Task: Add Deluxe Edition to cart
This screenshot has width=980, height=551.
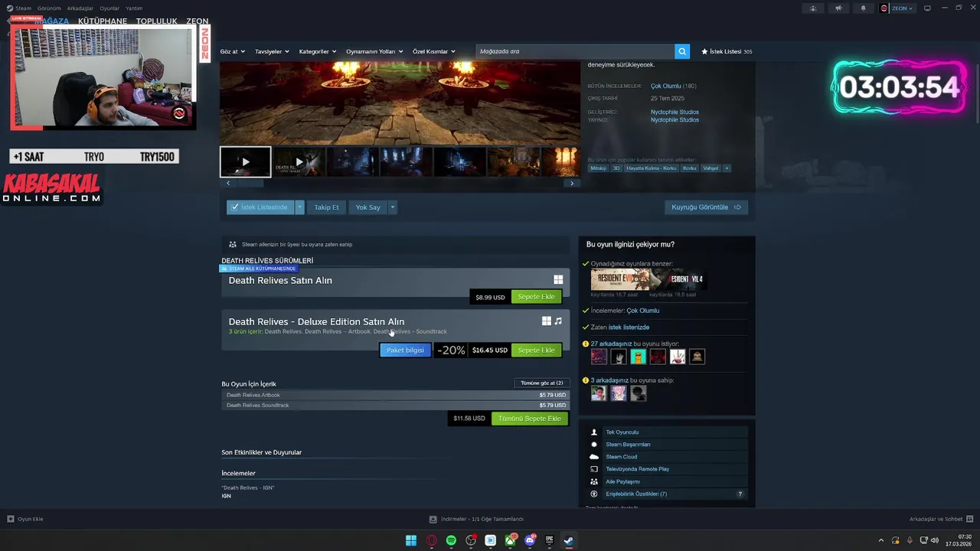Action: 536,350
